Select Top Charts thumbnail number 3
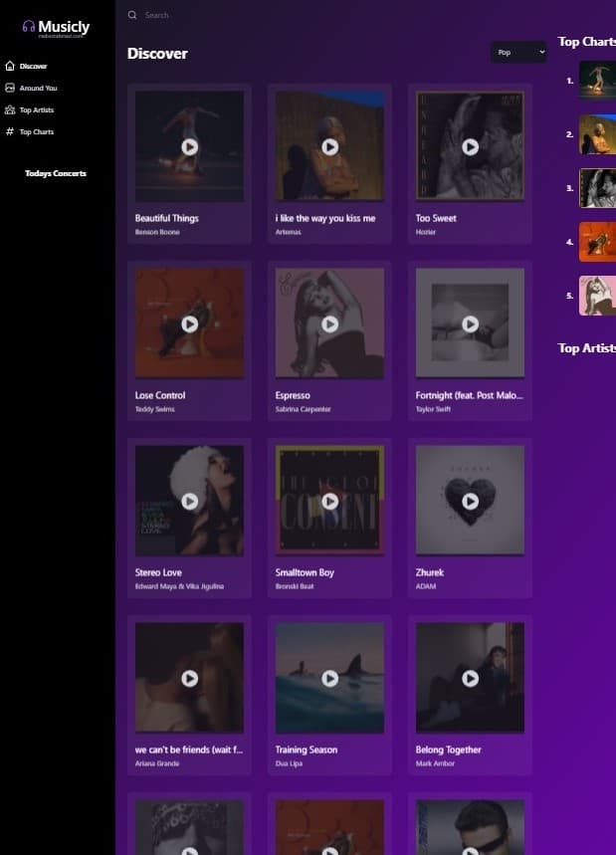616x855 pixels. click(x=597, y=188)
